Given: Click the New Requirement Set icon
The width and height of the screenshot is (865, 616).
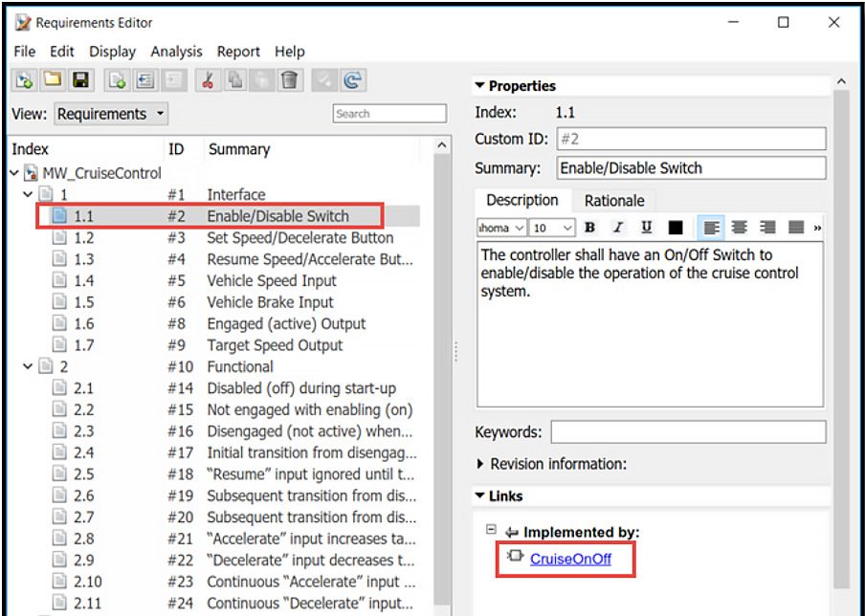Looking at the screenshot, I should [21, 83].
